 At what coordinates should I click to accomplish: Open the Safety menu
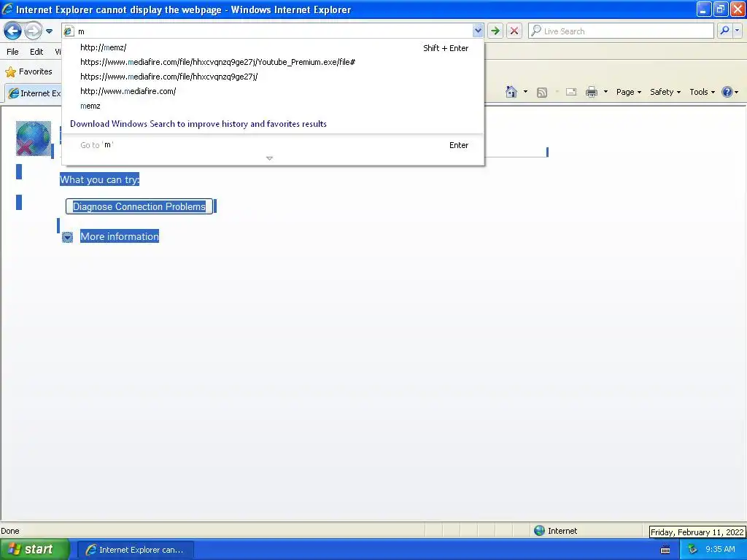tap(665, 92)
